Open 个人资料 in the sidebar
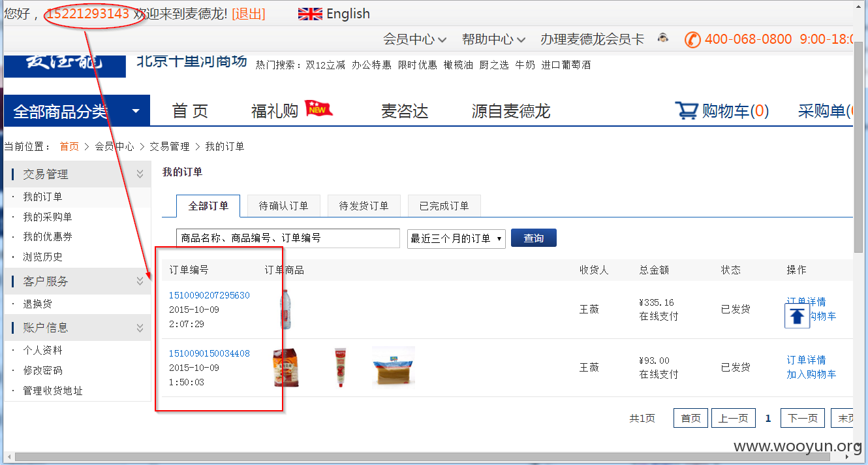Screen dimensions: 868x465 click(43, 350)
